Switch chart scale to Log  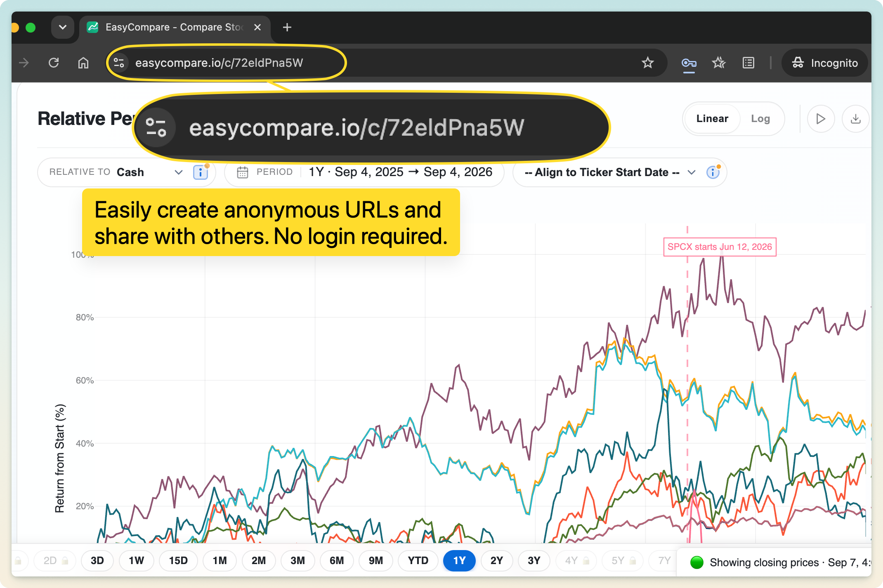click(x=760, y=119)
